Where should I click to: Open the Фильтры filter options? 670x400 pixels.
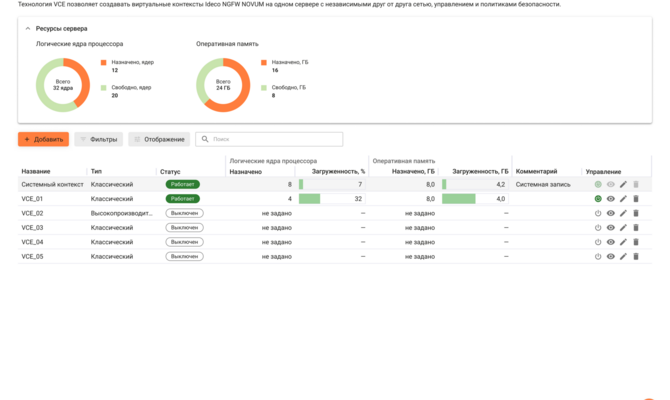tap(99, 139)
